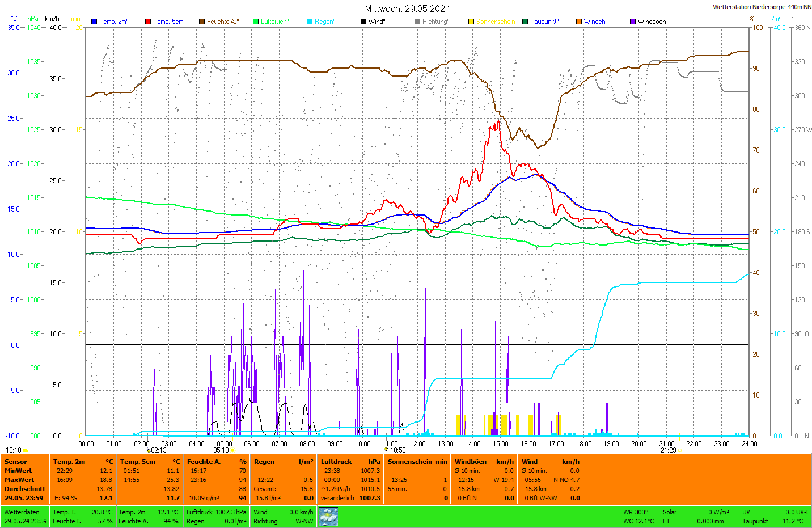
Task: Click the brown Feuchte A. legend square
Action: click(x=202, y=22)
